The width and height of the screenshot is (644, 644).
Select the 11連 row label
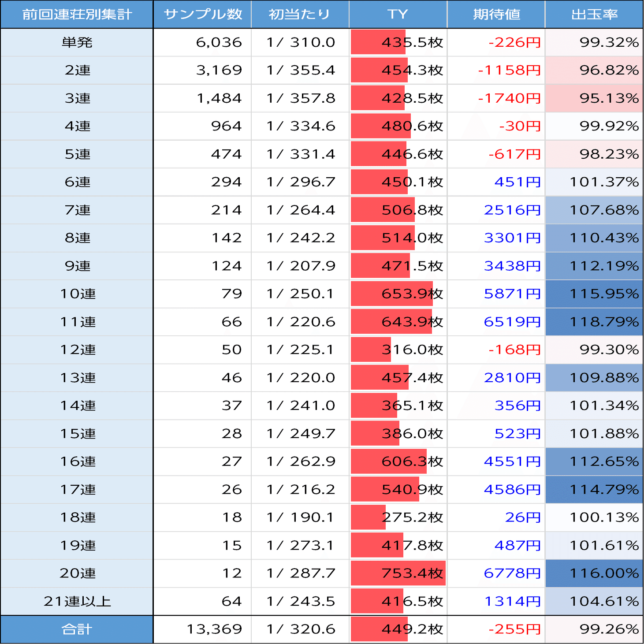(x=77, y=322)
